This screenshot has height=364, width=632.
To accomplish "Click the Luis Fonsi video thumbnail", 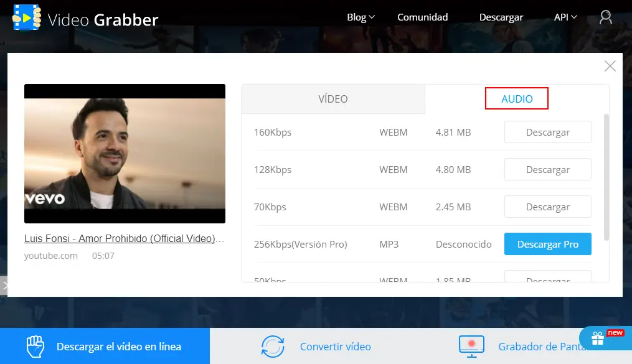I will (125, 154).
